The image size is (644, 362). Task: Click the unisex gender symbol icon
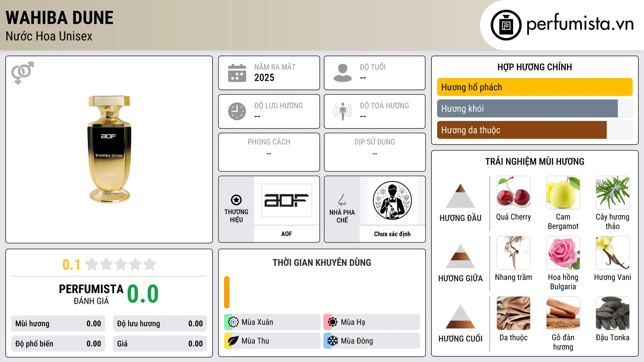[22, 73]
